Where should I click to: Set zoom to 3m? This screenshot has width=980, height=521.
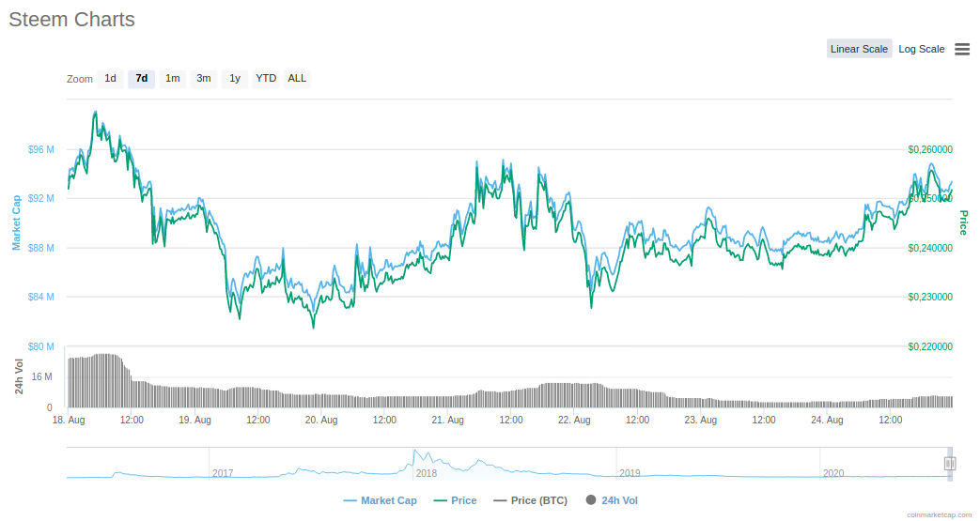[204, 79]
